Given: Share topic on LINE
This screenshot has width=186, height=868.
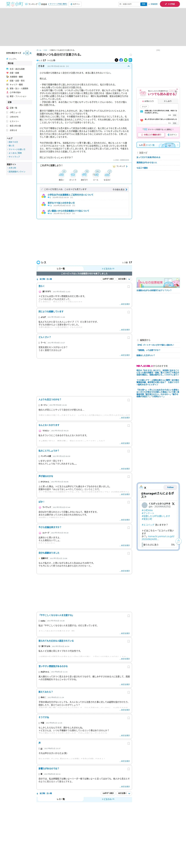Looking at the screenshot, I should pyautogui.click(x=126, y=60).
